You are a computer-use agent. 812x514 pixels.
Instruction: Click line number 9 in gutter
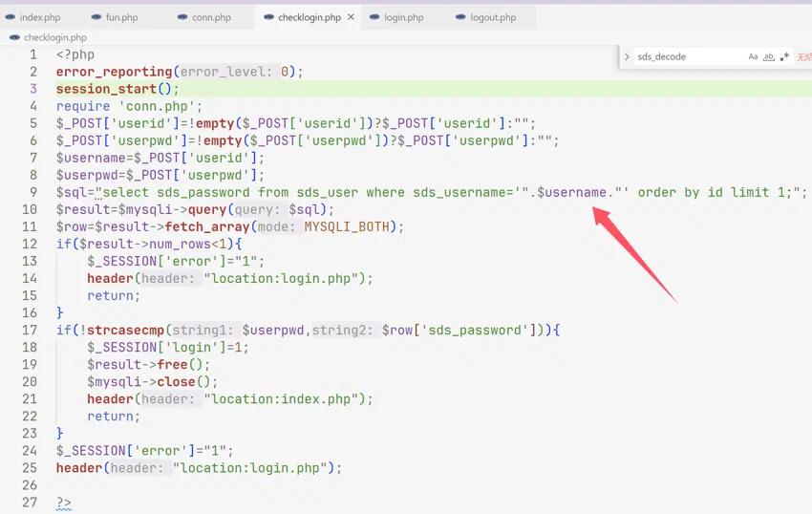point(33,192)
